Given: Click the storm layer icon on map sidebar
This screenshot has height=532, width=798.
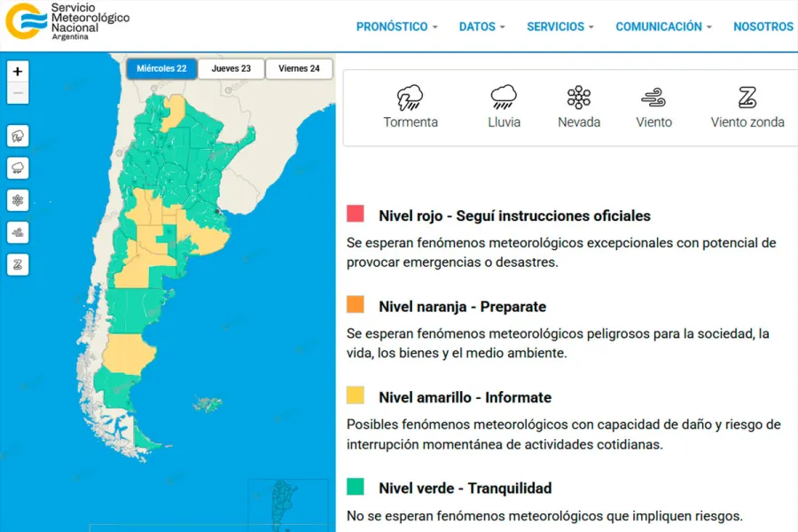Looking at the screenshot, I should [18, 136].
